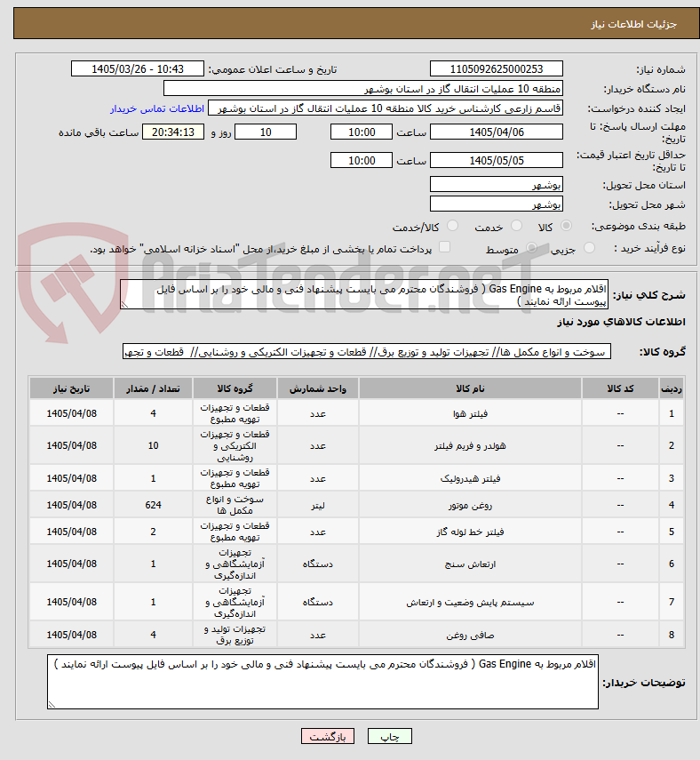
Task: Click the price validity time 10:00 field
Action: (362, 160)
